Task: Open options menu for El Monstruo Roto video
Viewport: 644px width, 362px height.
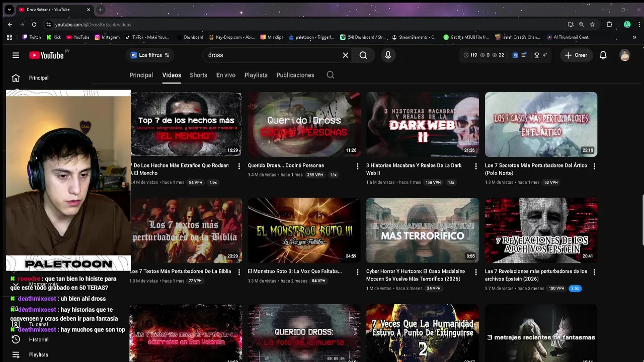Action: [357, 272]
